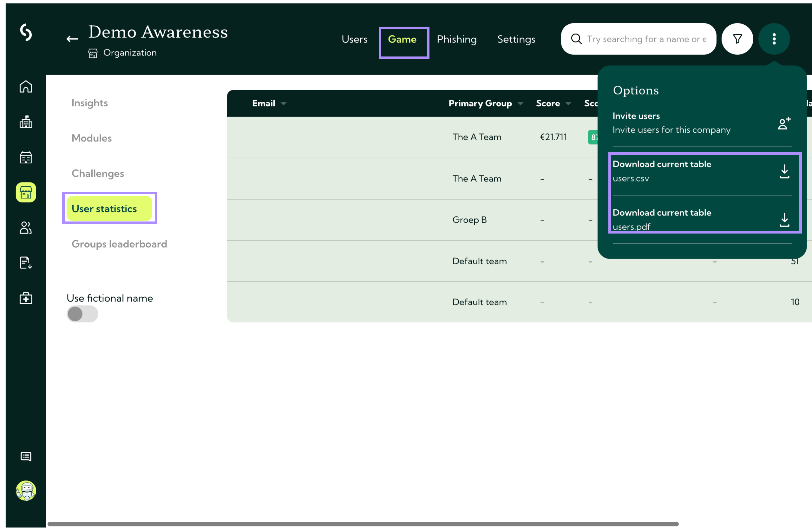Viewport: 812px width, 528px height.
Task: Open the robot profile avatar
Action: tap(26, 491)
